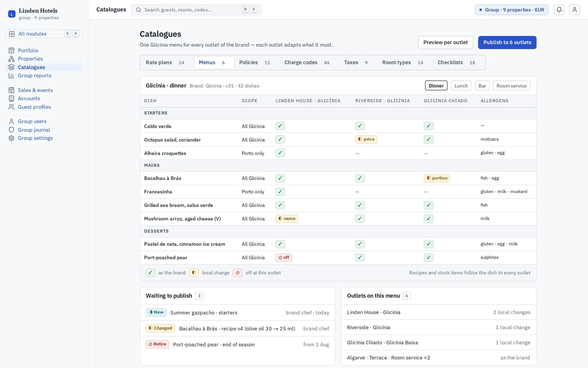Click the search magnifier icon

coord(138,10)
